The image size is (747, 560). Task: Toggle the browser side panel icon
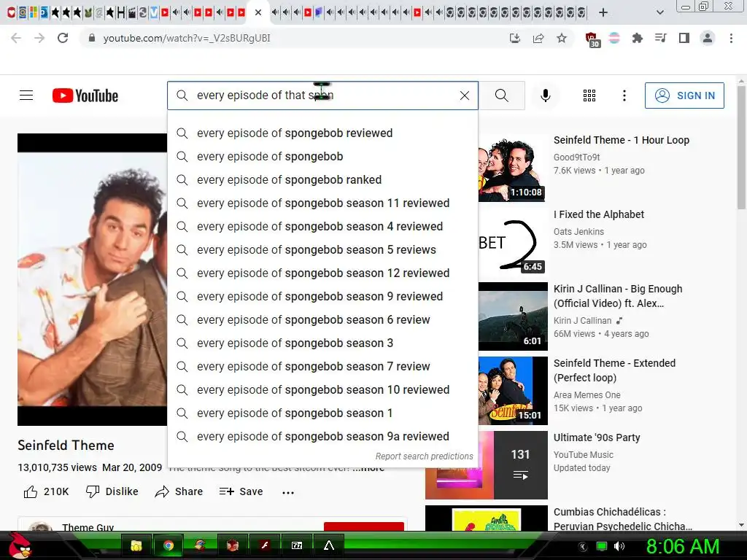point(684,38)
